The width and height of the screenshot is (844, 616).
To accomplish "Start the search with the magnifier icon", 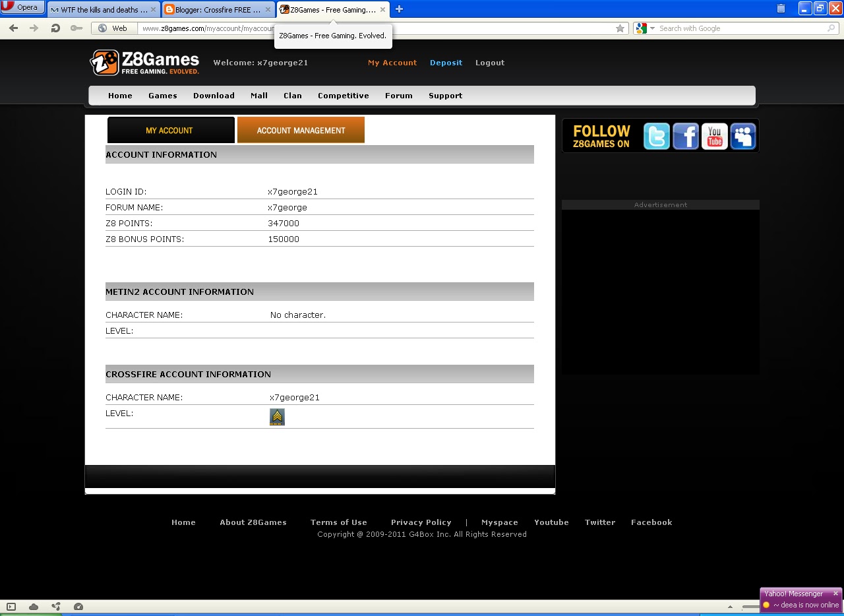I will pyautogui.click(x=832, y=28).
